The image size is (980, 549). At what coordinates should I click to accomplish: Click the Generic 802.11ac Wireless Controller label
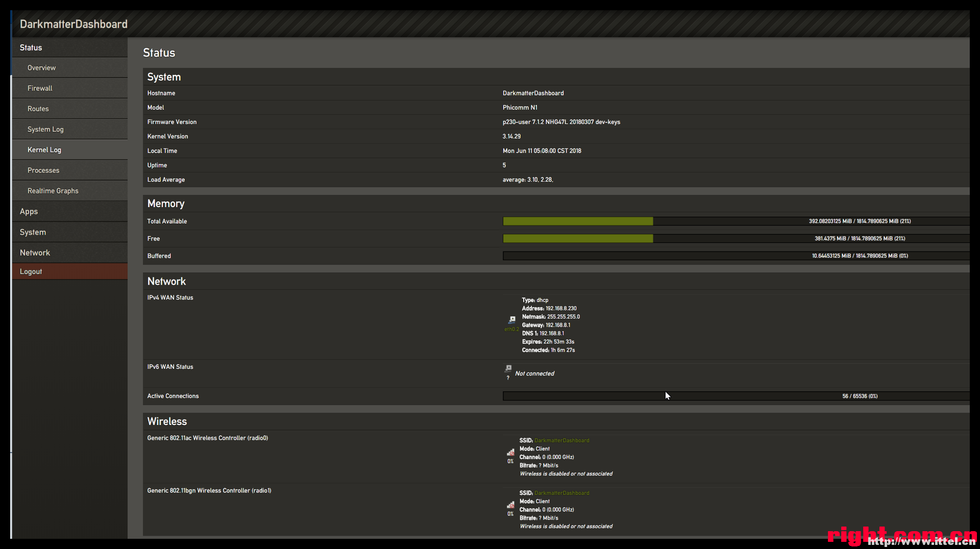[x=208, y=438]
